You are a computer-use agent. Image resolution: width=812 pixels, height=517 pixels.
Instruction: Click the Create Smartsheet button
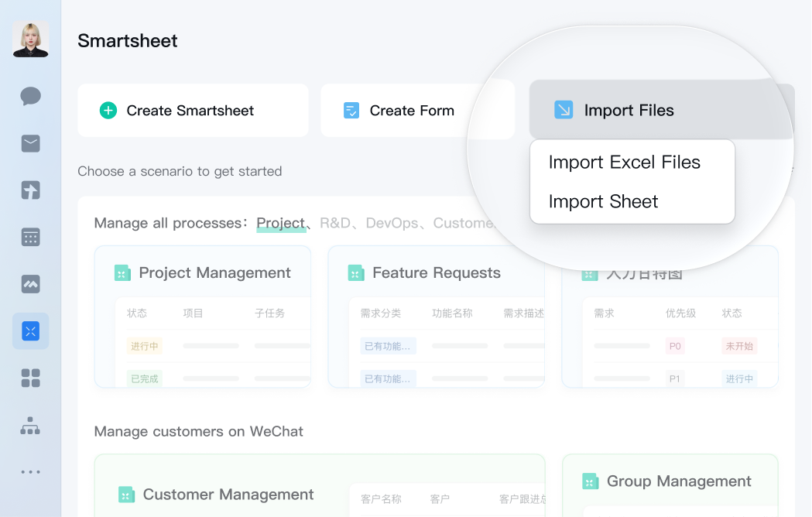tap(193, 111)
